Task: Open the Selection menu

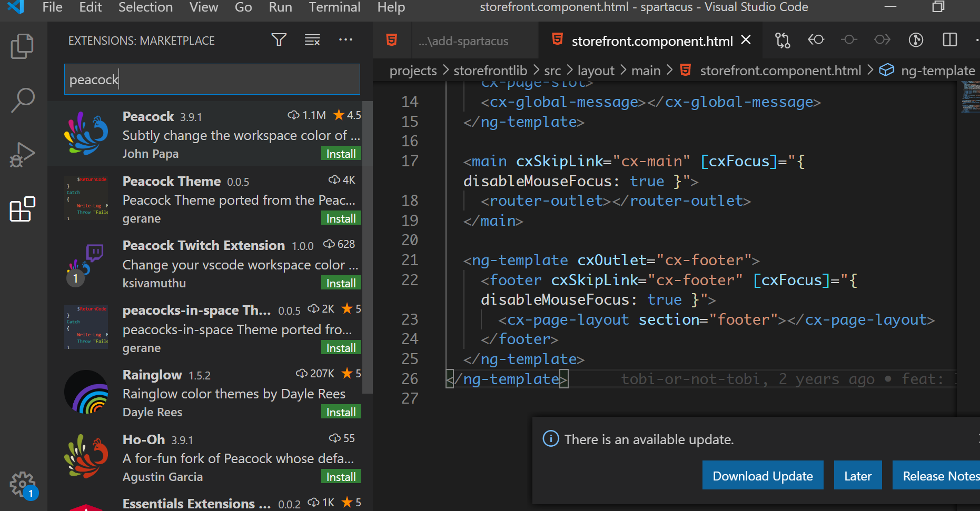Action: (145, 7)
